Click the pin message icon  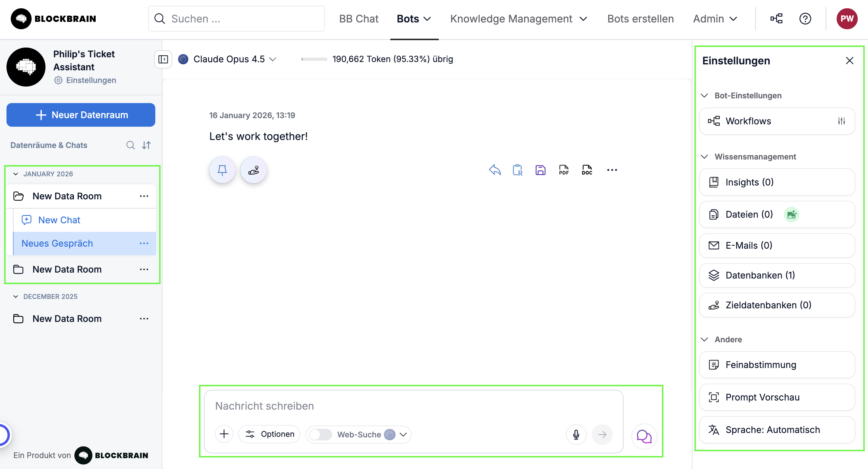point(222,170)
